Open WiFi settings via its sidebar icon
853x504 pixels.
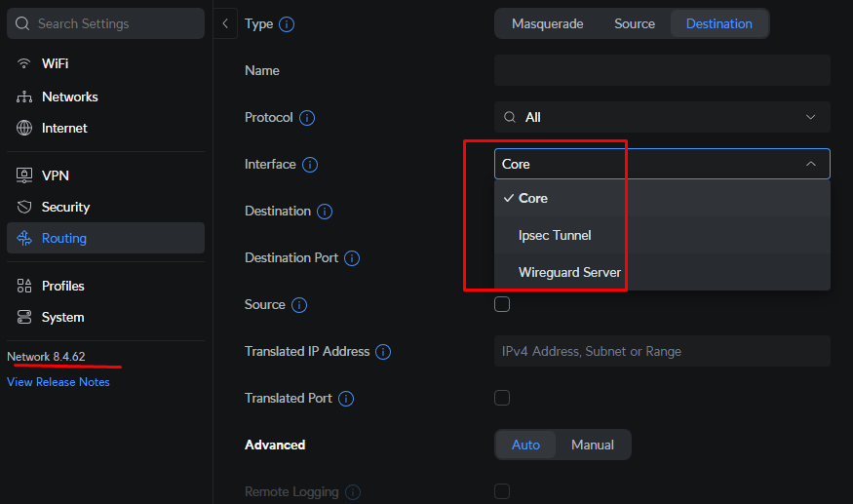point(23,63)
